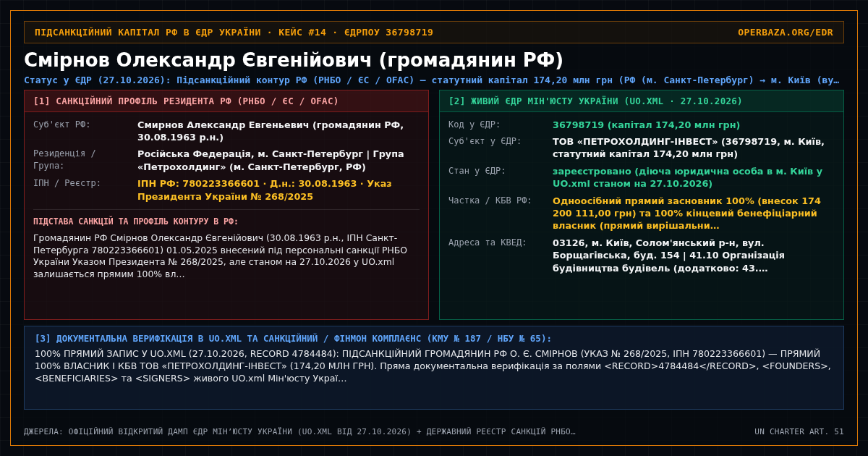
Task: Click the field label "Частка / КБВ РФ:"
Action: (x=490, y=200)
